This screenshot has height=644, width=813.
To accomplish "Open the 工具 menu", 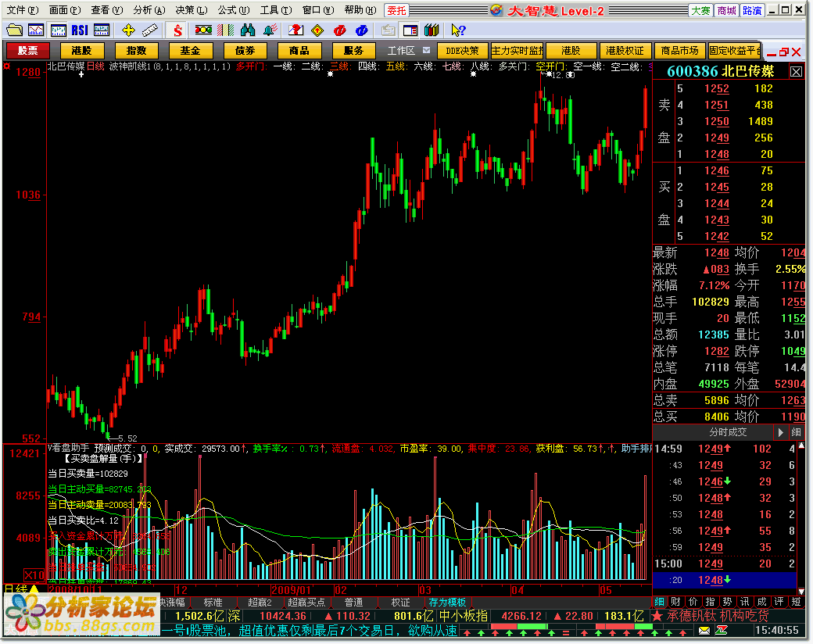I will 276,10.
